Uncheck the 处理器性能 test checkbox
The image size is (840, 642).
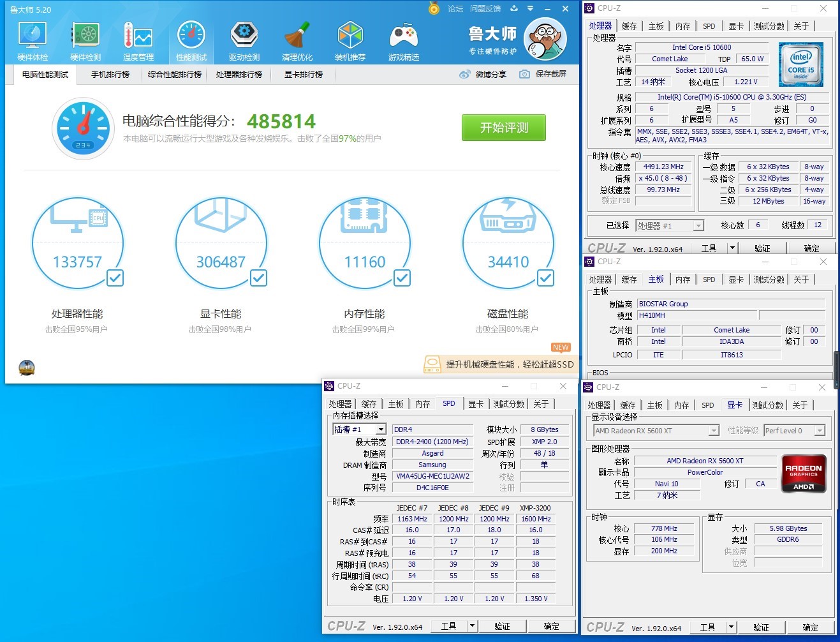point(115,278)
